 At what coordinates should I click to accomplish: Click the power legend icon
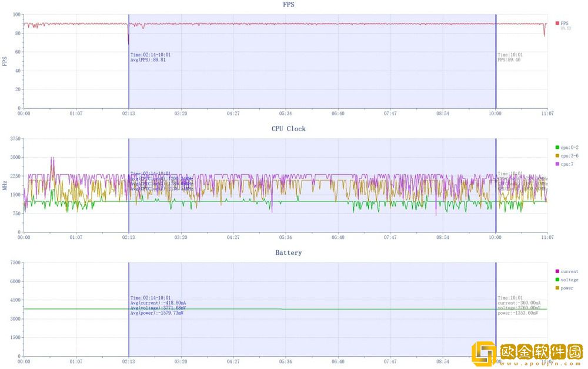pos(557,288)
